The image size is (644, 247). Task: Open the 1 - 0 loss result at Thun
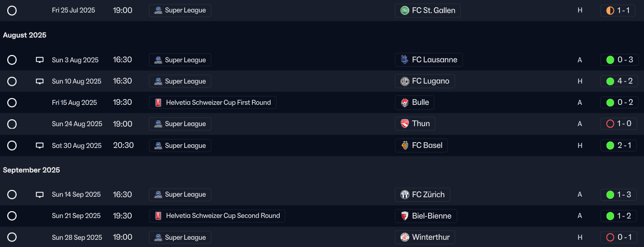618,124
